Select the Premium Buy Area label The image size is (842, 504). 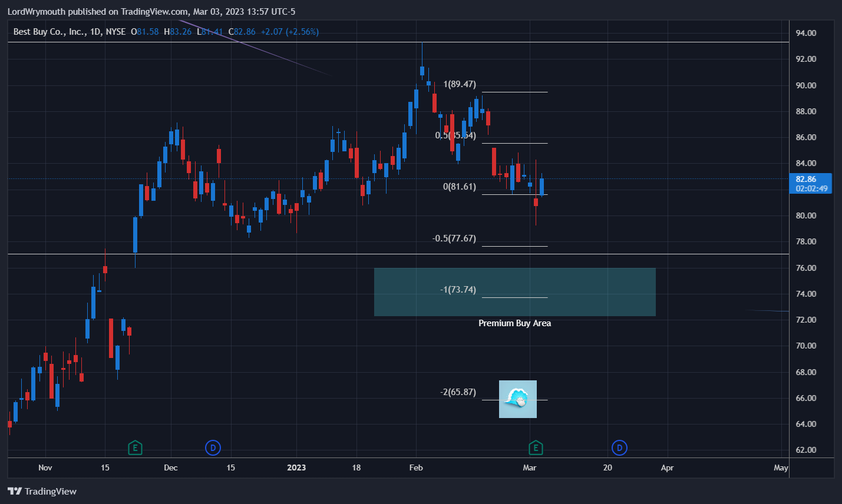pyautogui.click(x=514, y=323)
